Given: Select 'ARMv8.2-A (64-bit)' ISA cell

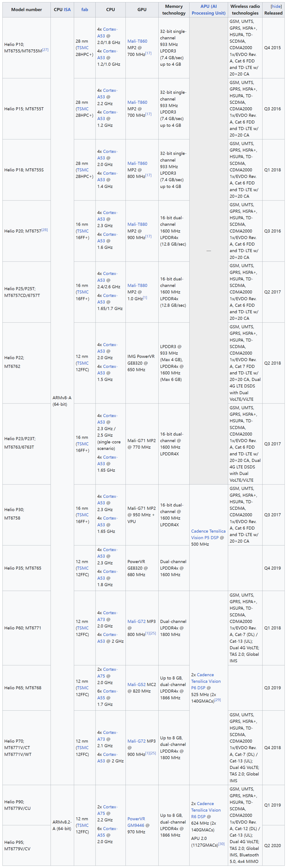Looking at the screenshot, I should coord(62,825).
